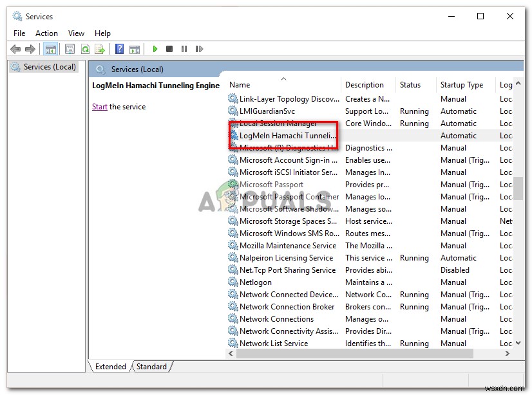Select Network Connected Devices service row
The height and width of the screenshot is (395, 532).
[370, 295]
